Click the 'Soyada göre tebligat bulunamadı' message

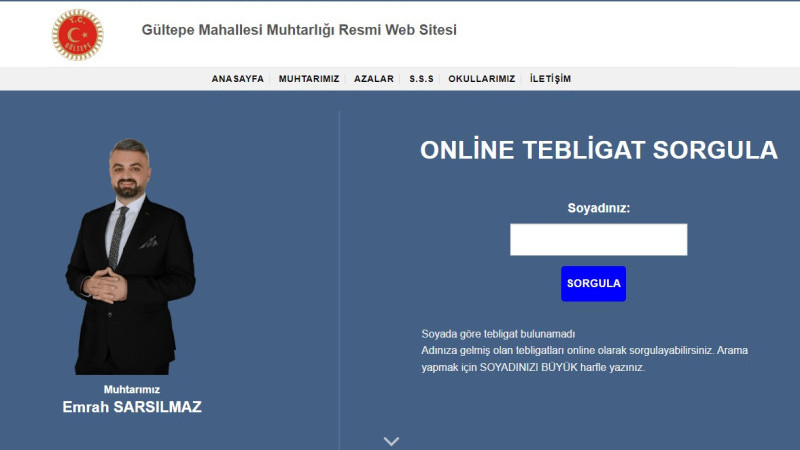pyautogui.click(x=498, y=334)
